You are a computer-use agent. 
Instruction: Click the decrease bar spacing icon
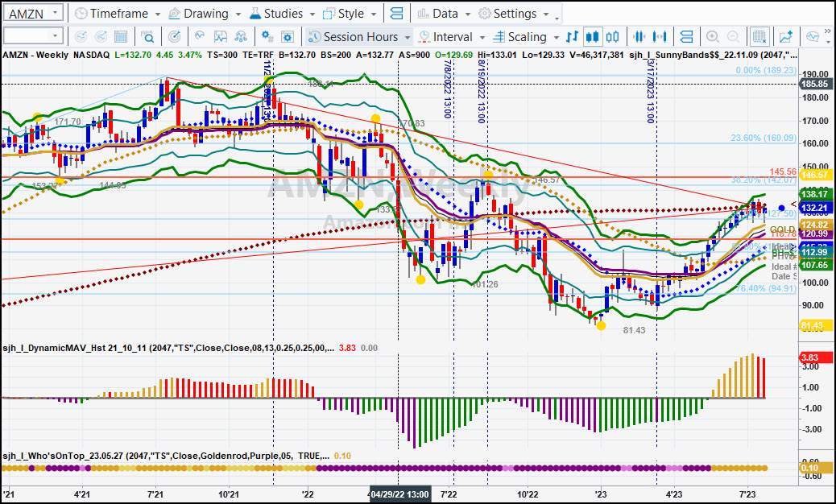coord(639,36)
